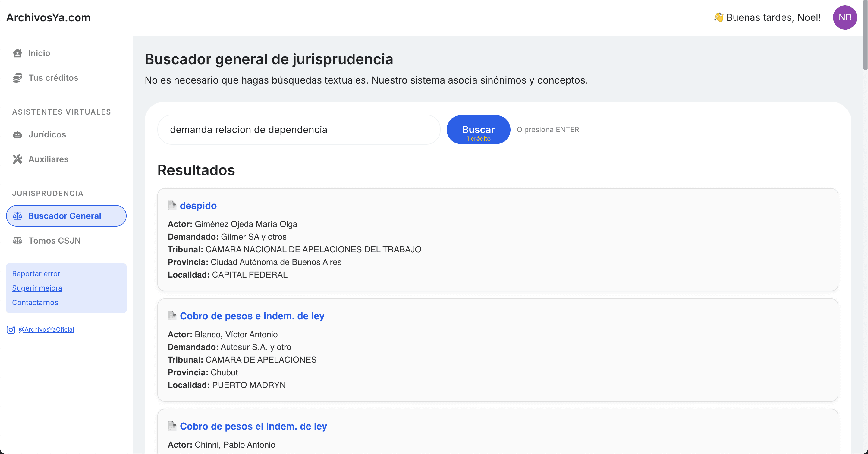Switch to the Buscador General section
This screenshot has width=868, height=454.
point(65,216)
